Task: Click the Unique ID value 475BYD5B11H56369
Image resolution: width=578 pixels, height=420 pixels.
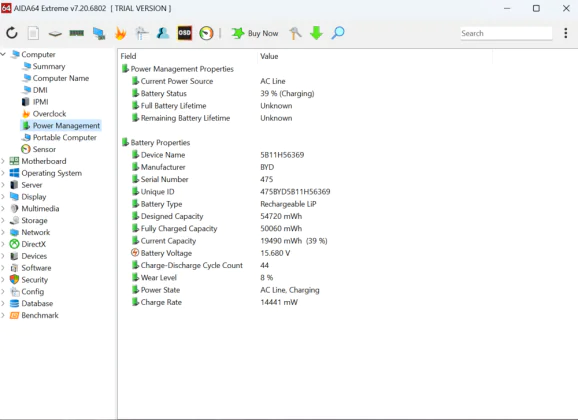Action: [x=295, y=192]
